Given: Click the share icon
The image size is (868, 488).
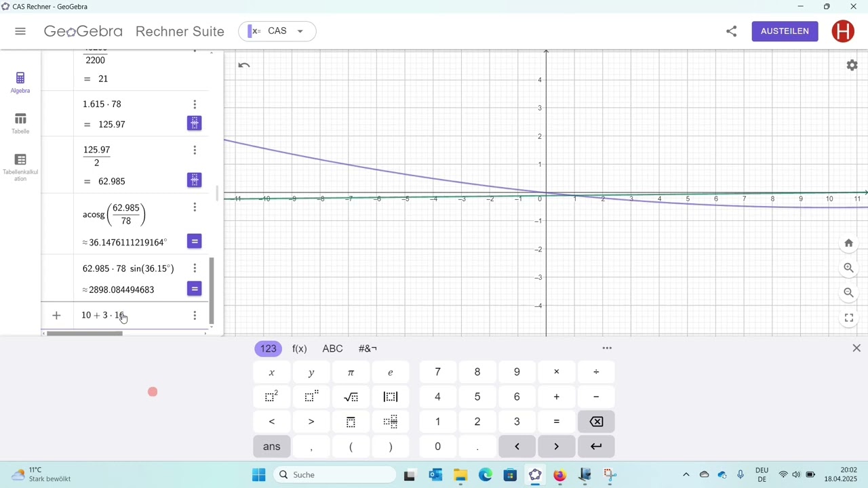Looking at the screenshot, I should click(x=731, y=31).
